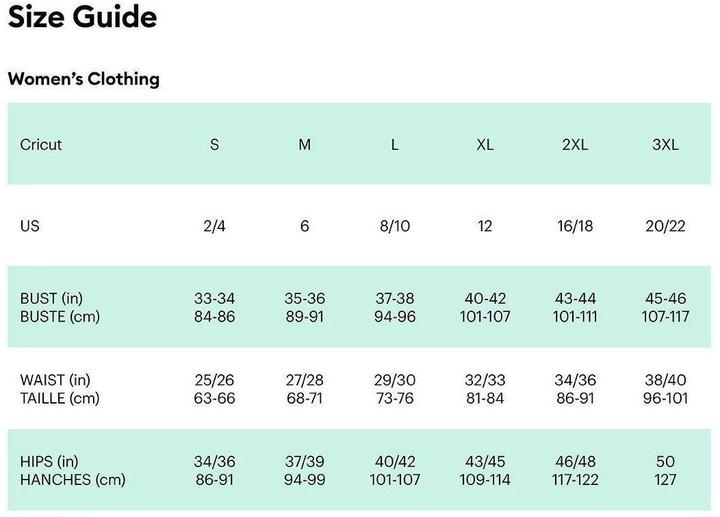Select the 3XL size column header
The image size is (720, 517).
click(665, 144)
